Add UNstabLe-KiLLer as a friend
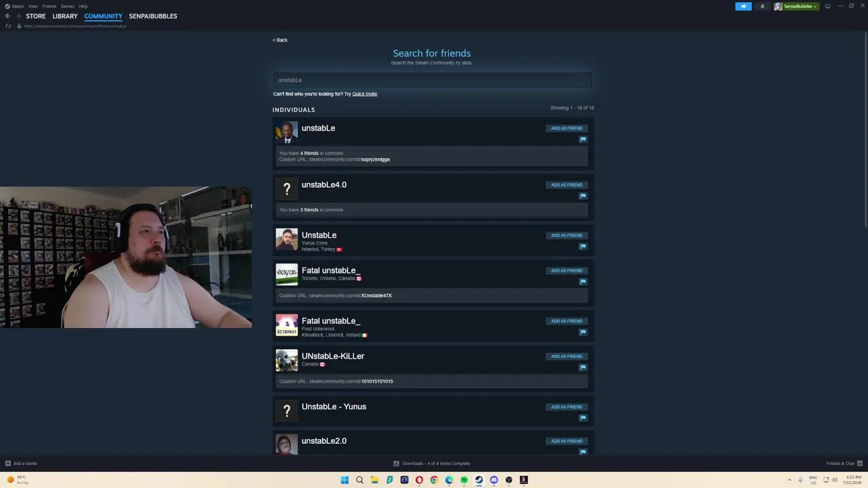The image size is (868, 488). tap(566, 356)
